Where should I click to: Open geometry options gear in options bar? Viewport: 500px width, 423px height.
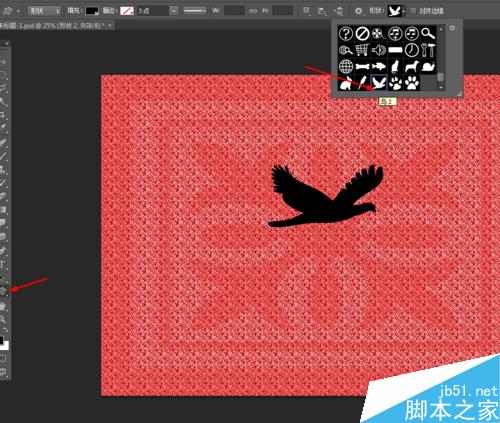(358, 11)
